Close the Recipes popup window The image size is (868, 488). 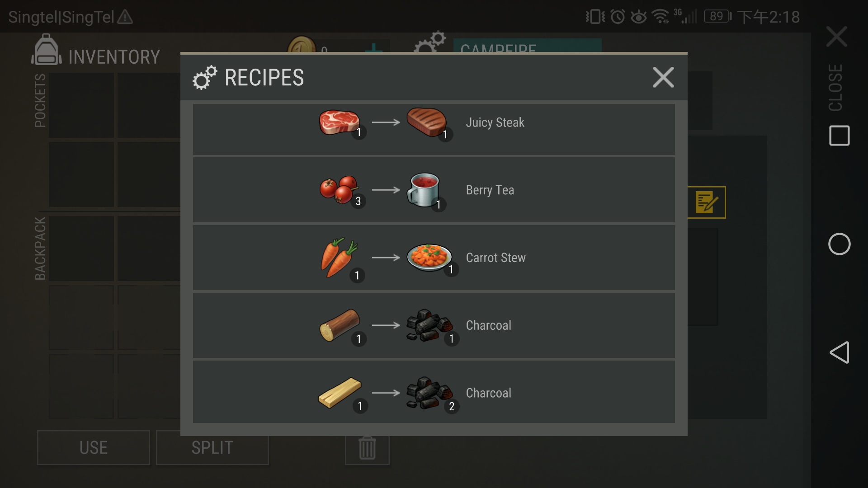(663, 77)
